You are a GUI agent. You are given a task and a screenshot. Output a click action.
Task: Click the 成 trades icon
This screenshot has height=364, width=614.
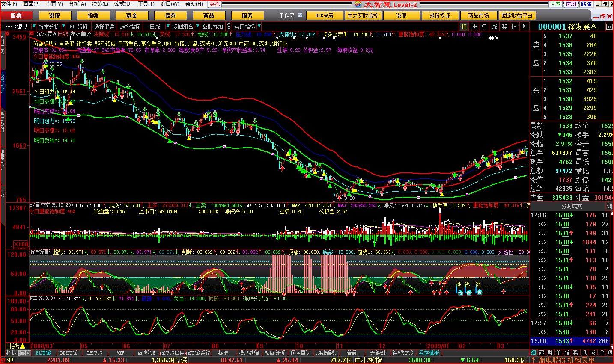tap(593, 353)
